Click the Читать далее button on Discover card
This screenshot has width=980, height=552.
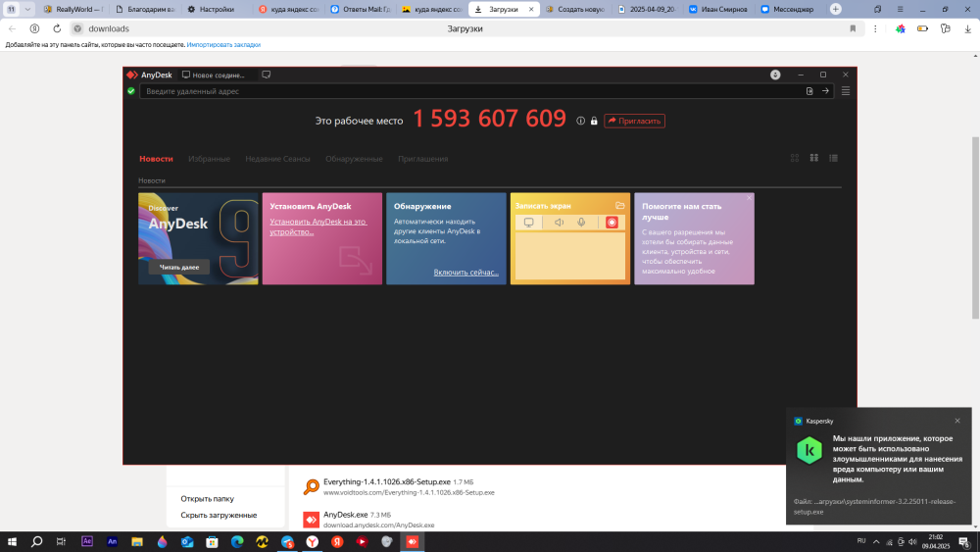point(178,267)
